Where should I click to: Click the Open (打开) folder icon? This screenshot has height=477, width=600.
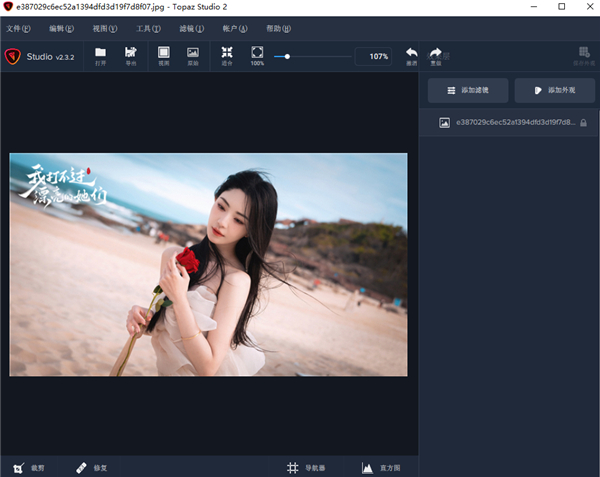[x=100, y=55]
